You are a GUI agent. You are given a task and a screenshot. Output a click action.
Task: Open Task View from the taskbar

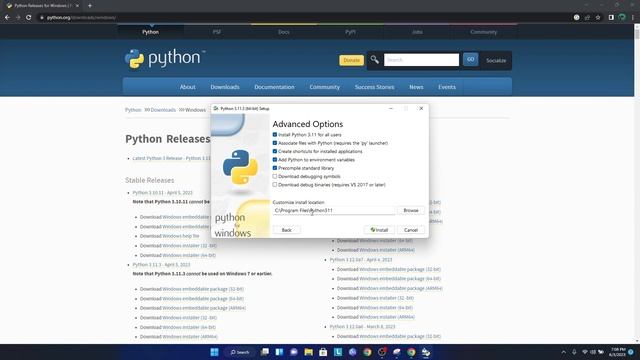(265, 352)
